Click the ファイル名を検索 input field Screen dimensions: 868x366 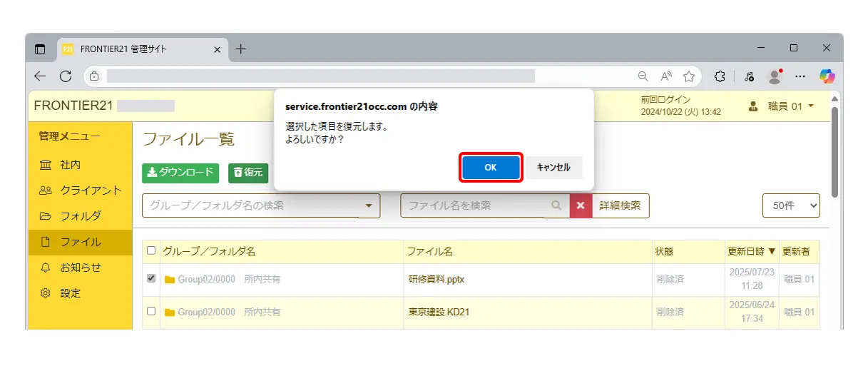point(474,205)
